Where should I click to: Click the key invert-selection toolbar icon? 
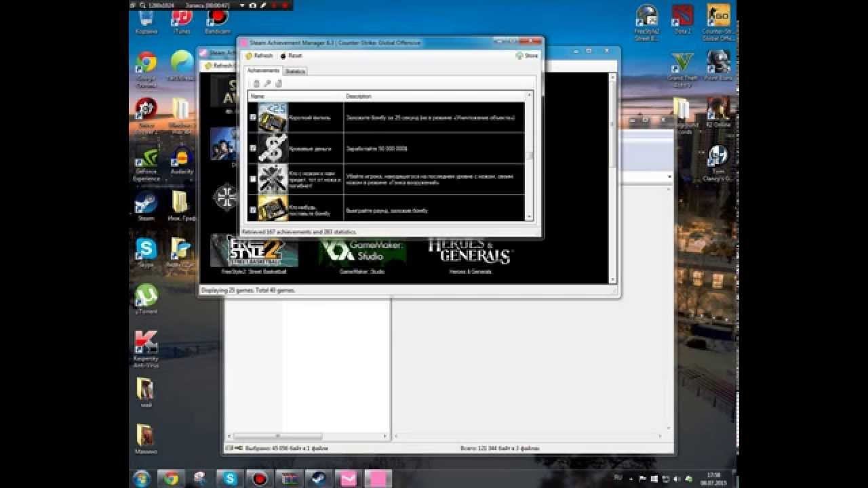coord(267,83)
